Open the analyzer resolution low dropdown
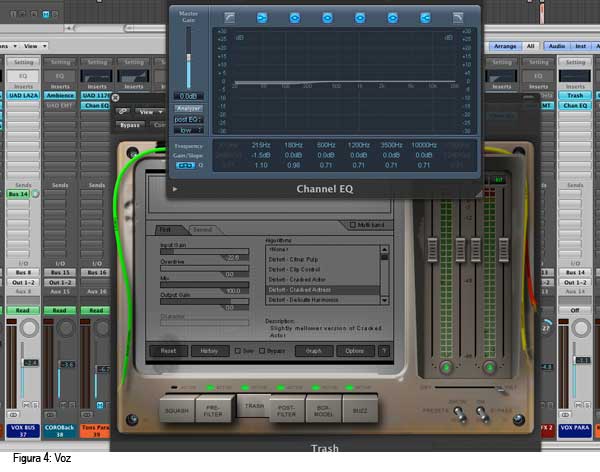The image size is (600, 472). [188, 131]
